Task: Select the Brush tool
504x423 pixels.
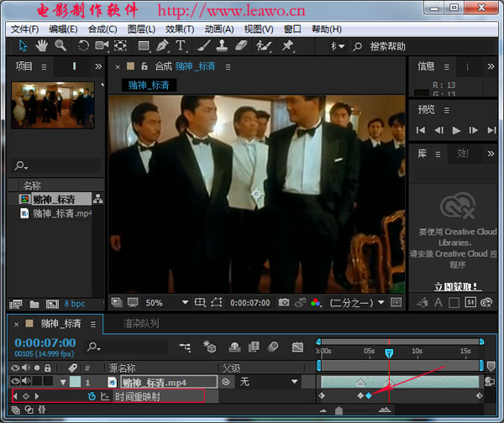Action: click(204, 45)
